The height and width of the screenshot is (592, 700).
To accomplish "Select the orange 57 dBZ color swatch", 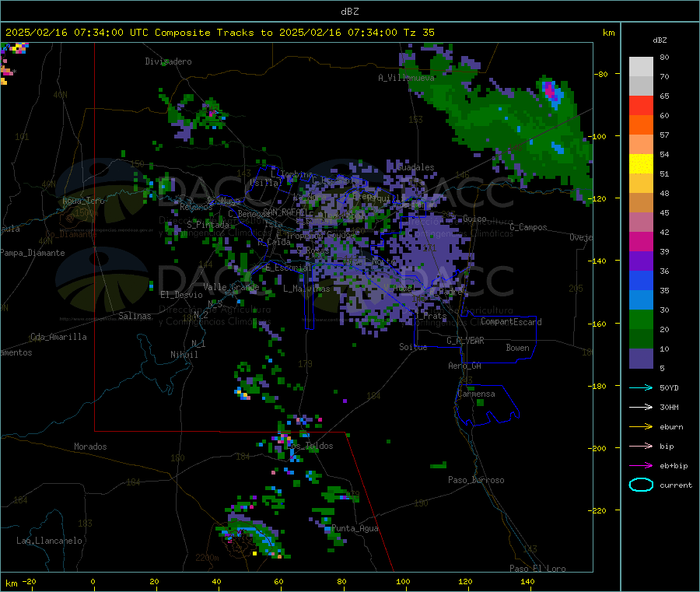I will point(641,125).
